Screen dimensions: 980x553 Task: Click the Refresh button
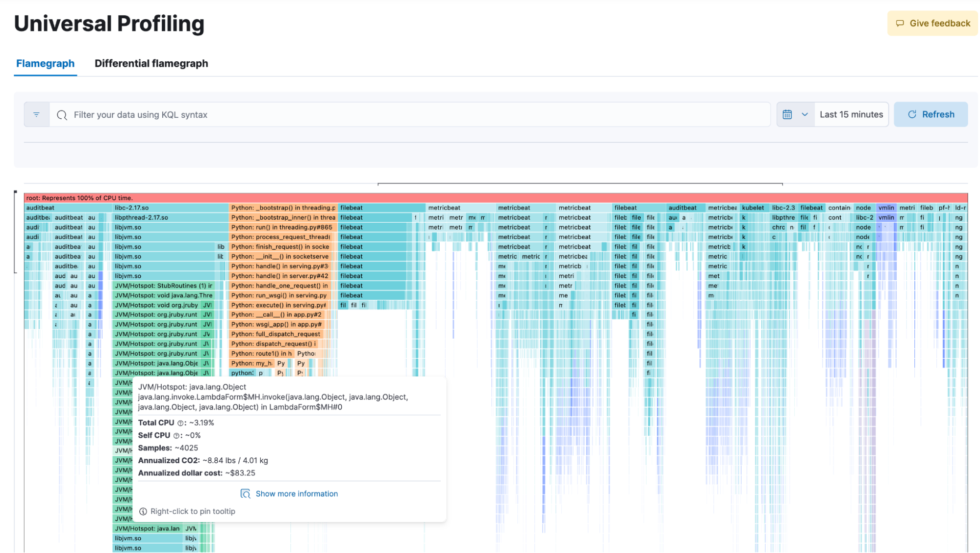coord(931,114)
